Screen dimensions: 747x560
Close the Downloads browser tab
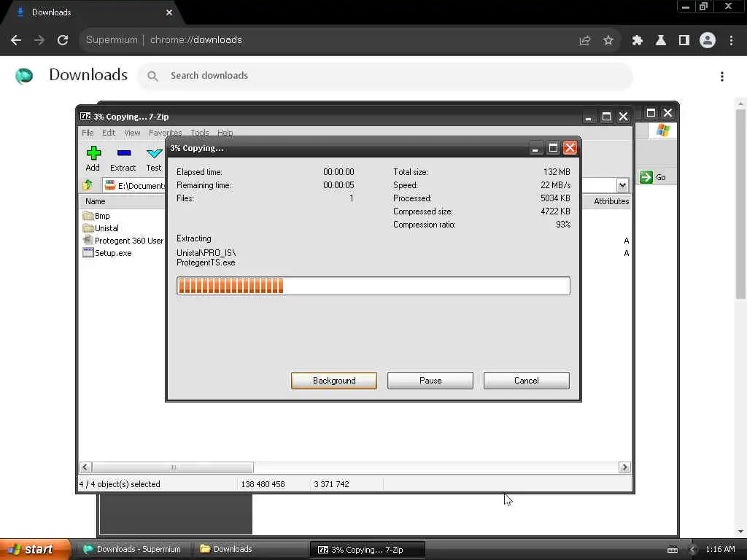point(169,12)
